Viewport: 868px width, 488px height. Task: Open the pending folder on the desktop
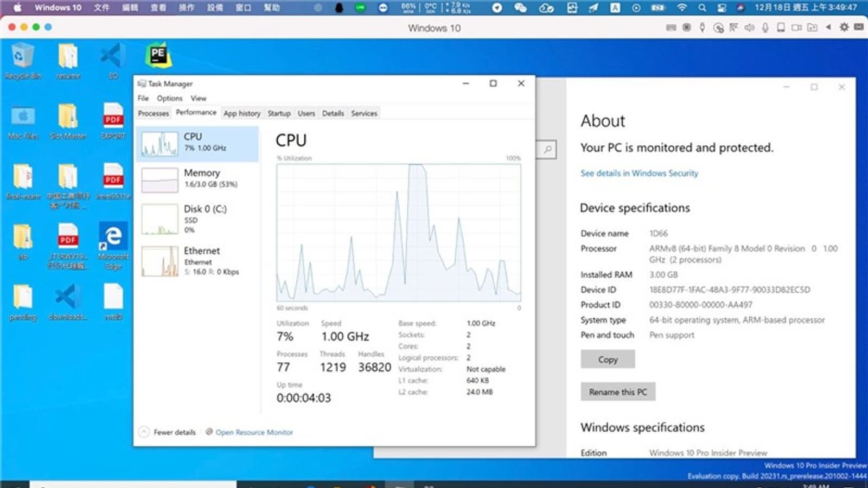23,303
